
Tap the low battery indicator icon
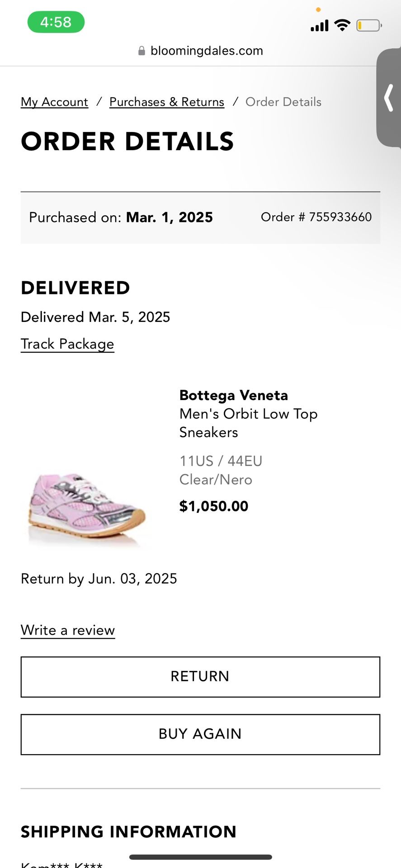coord(368,25)
